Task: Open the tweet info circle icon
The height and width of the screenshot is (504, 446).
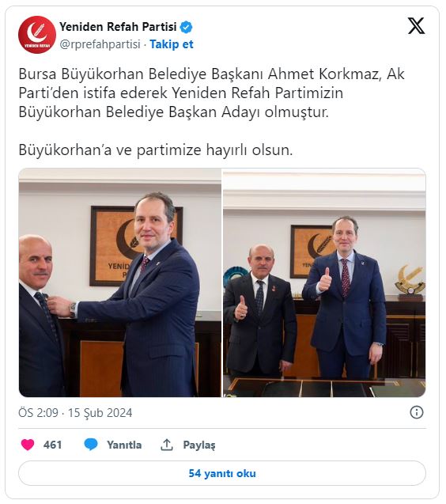Action: coord(417,412)
